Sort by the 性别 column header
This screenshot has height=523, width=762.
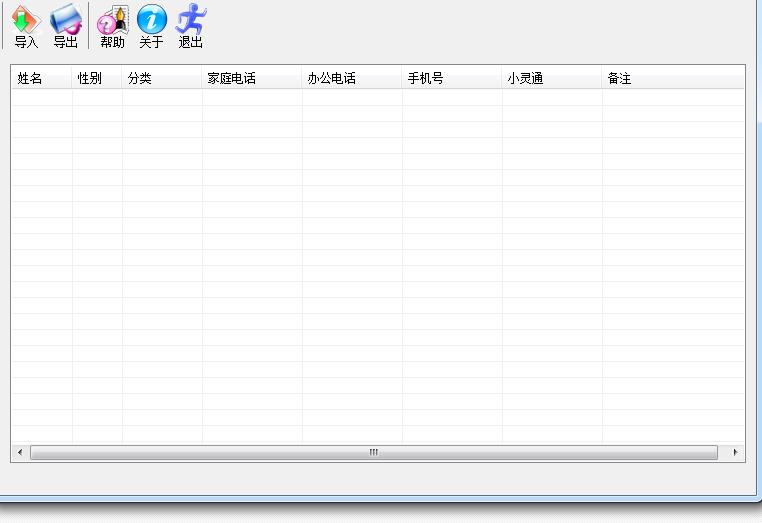coord(97,78)
